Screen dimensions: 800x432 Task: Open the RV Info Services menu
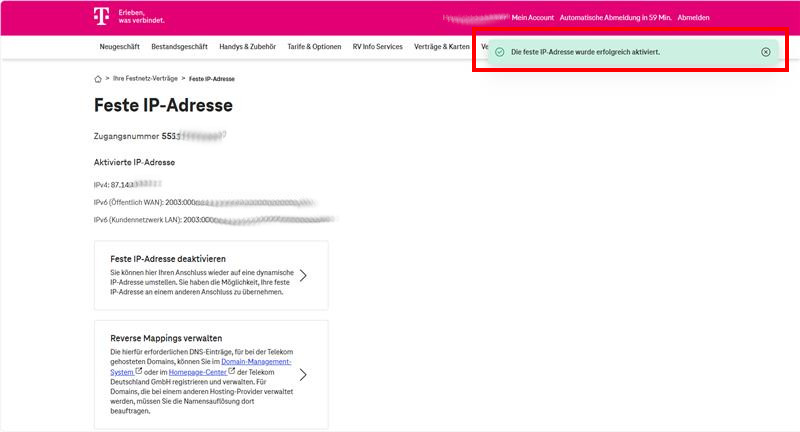tap(378, 46)
